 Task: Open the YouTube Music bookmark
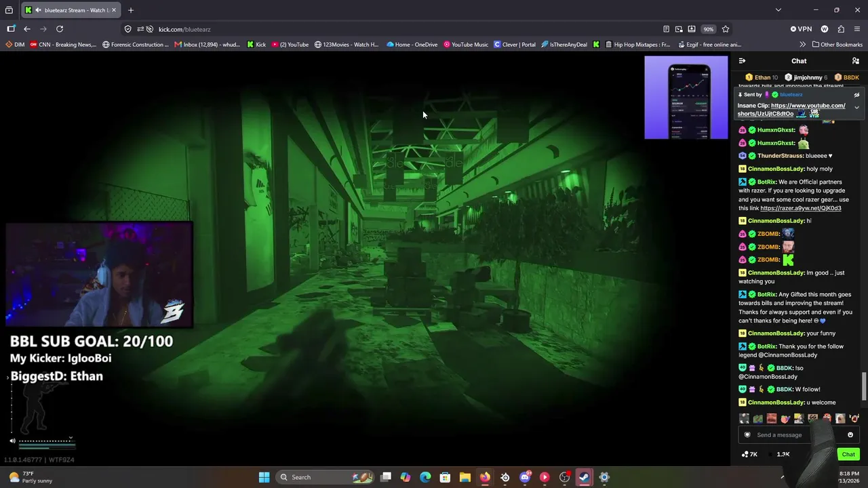point(466,45)
